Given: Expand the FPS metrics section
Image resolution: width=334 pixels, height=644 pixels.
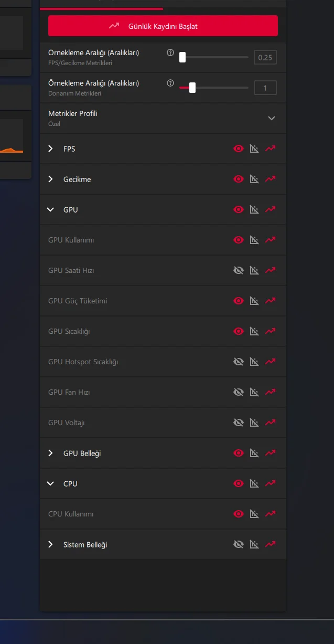Looking at the screenshot, I should (50, 149).
